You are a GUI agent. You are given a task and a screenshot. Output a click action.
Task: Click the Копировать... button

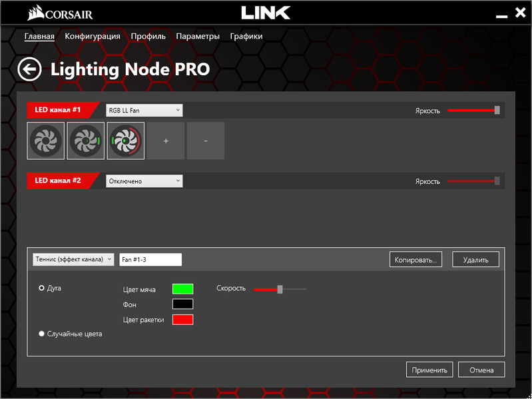tap(415, 260)
